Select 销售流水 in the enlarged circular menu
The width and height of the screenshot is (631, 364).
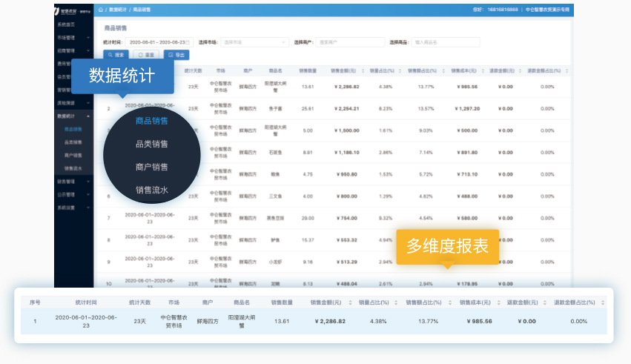151,190
